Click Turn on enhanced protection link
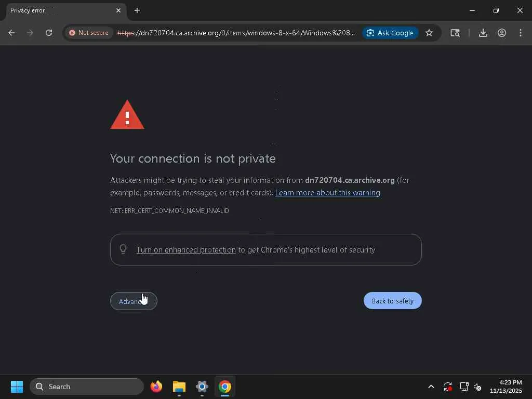 186,250
